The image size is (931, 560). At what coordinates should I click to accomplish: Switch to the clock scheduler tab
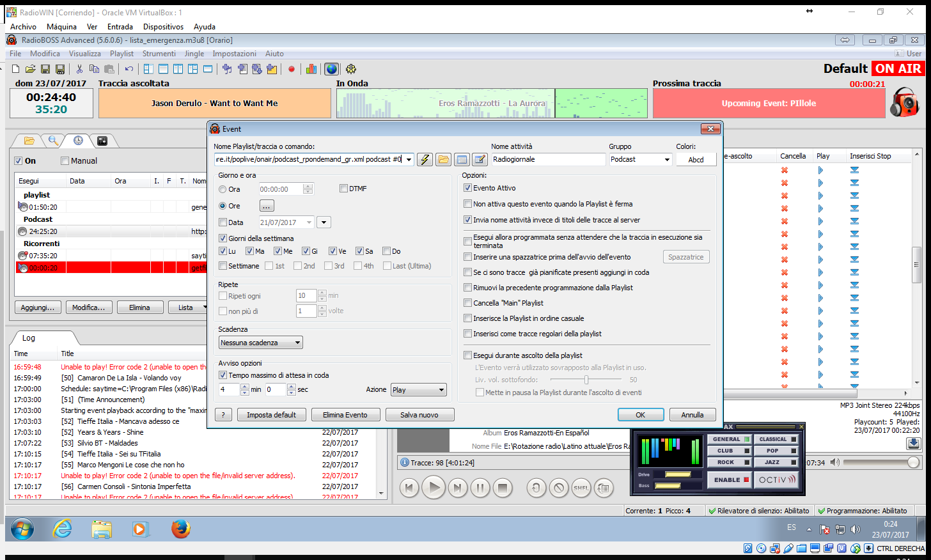click(x=78, y=141)
